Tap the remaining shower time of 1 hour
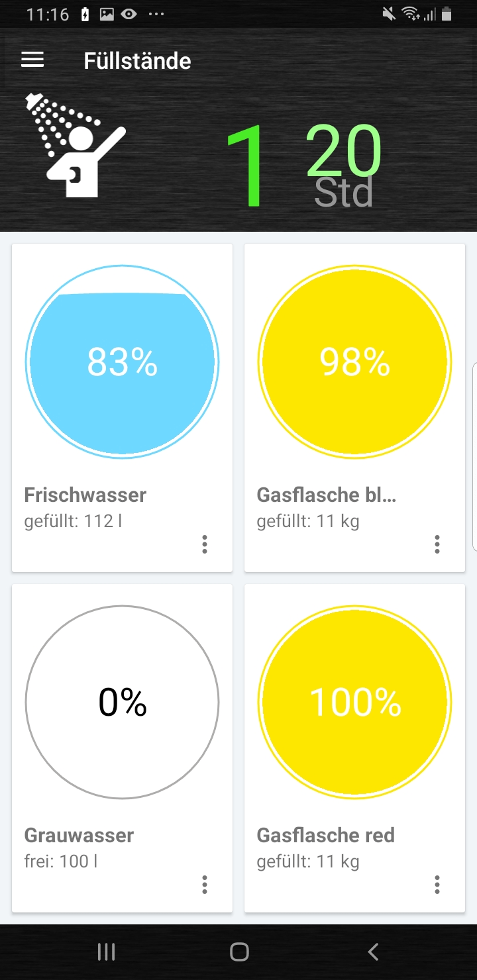Viewport: 477px width, 980px height. point(246,166)
